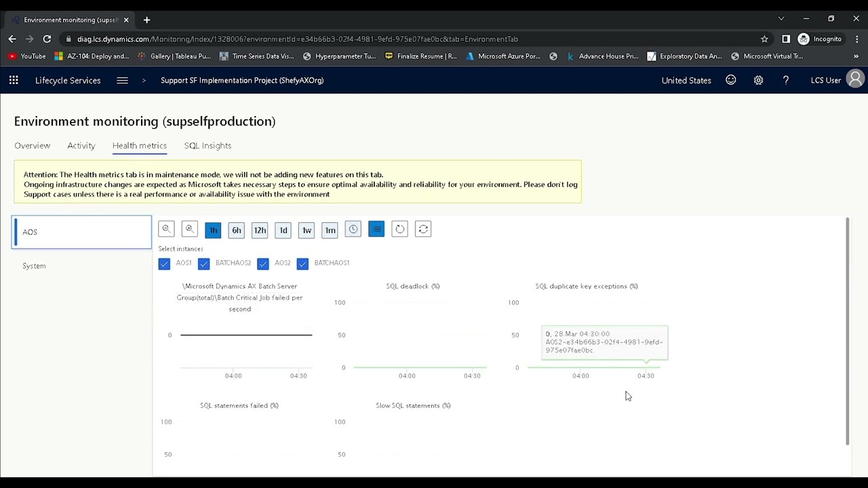Uncheck the AOS2 instance checkbox
Image resolution: width=868 pixels, height=488 pixels.
point(263,264)
